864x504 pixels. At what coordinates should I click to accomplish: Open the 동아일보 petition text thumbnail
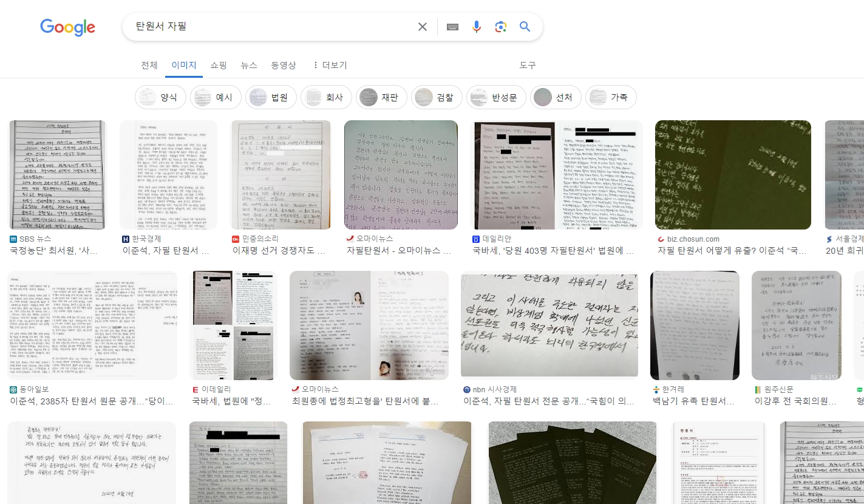(x=92, y=325)
